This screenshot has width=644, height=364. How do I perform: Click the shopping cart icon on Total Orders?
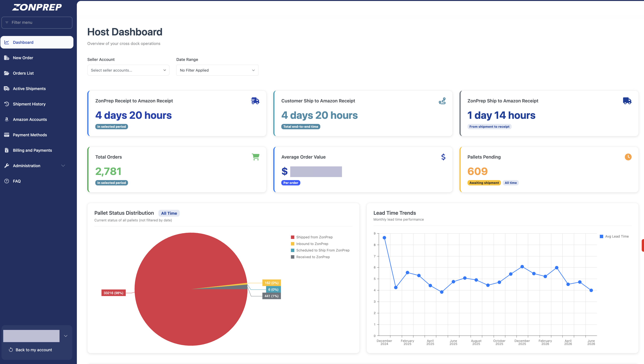pos(255,157)
